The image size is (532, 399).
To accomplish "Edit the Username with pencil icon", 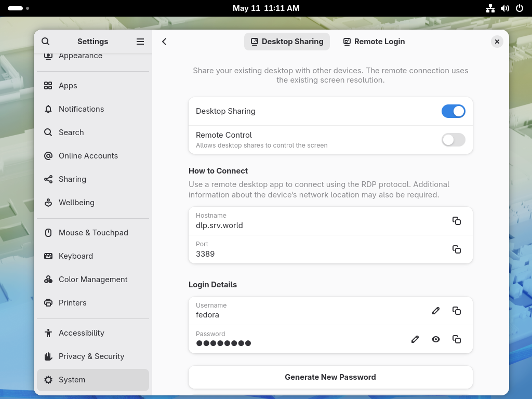I will [x=436, y=311].
